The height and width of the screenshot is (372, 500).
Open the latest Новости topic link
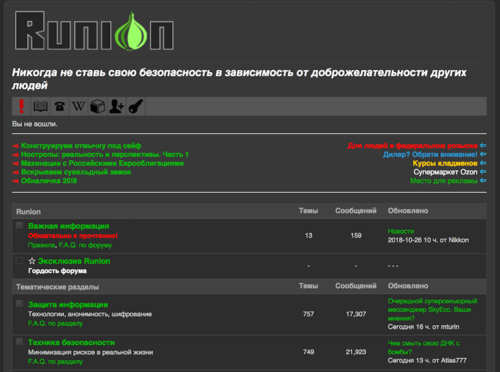pyautogui.click(x=401, y=231)
